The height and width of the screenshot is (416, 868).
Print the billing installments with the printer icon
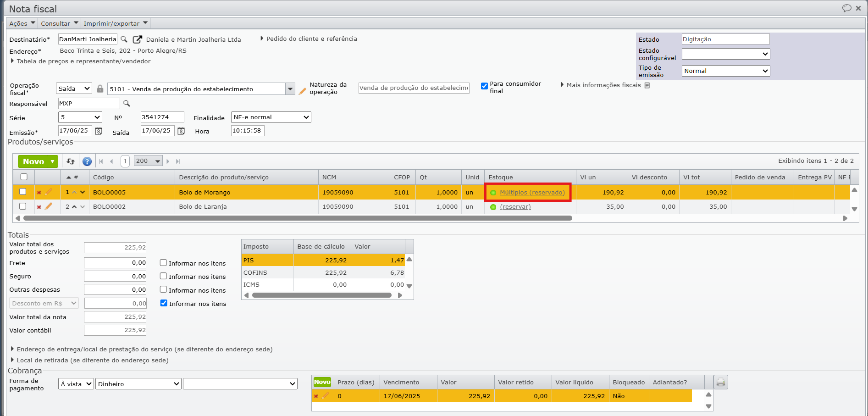click(721, 382)
